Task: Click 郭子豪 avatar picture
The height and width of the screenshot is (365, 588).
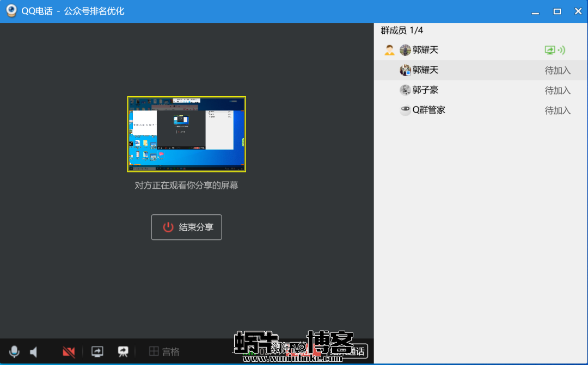Action: 405,90
